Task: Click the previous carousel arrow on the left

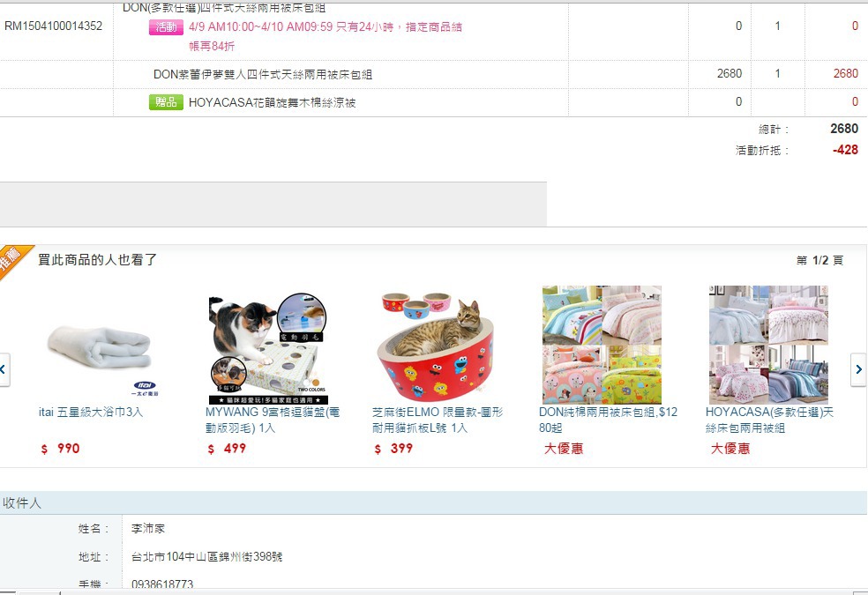Action: [4, 369]
